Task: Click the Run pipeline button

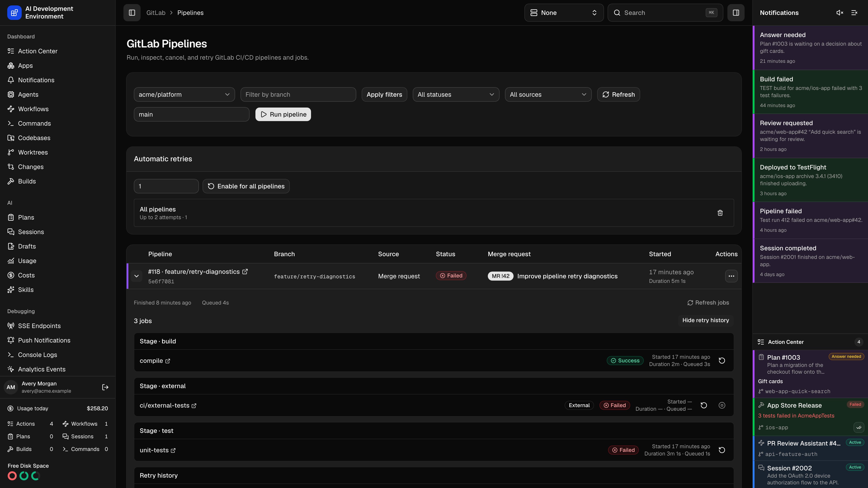Action: (283, 115)
